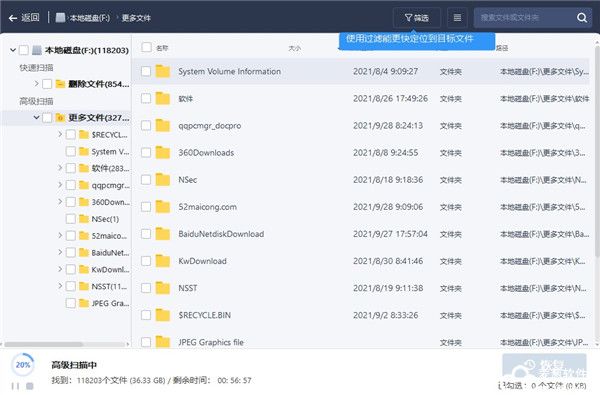Screen dimensions: 600x395
Task: Click the System Volume Information folder icon
Action: pos(163,71)
